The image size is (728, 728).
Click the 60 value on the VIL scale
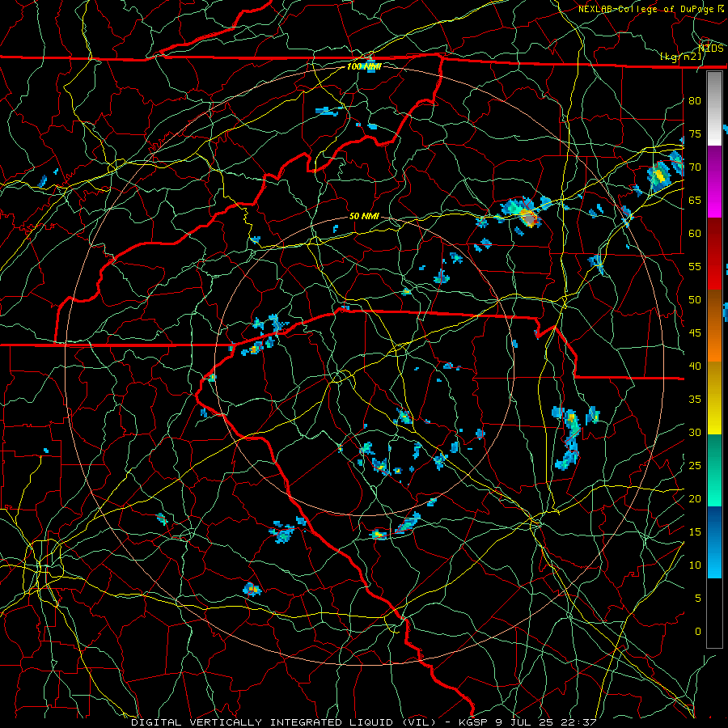click(695, 234)
